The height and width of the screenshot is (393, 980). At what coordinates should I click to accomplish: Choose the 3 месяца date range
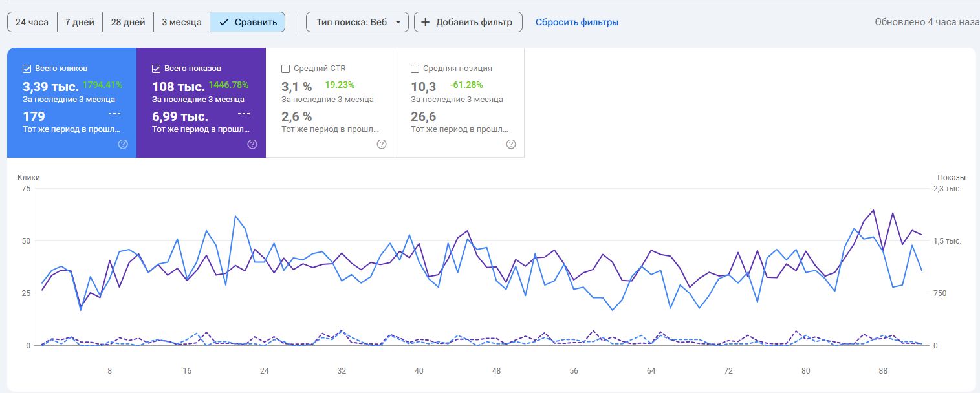pos(182,22)
